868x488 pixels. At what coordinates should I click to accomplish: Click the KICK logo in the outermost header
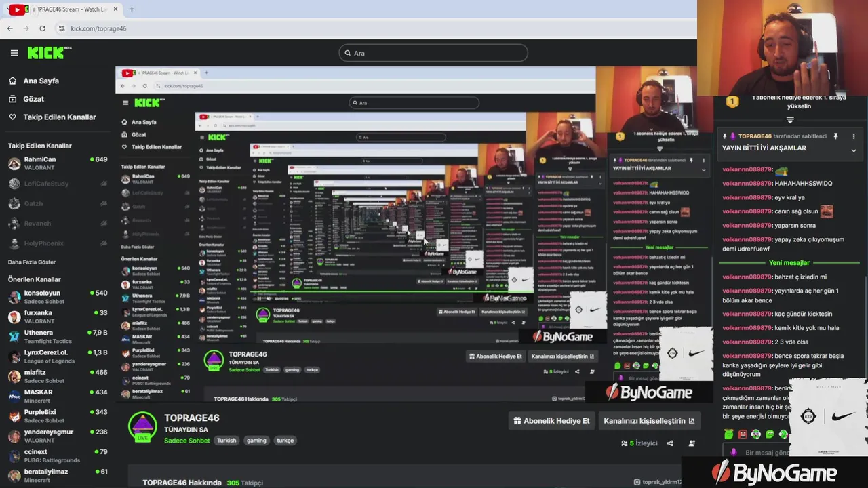point(49,53)
